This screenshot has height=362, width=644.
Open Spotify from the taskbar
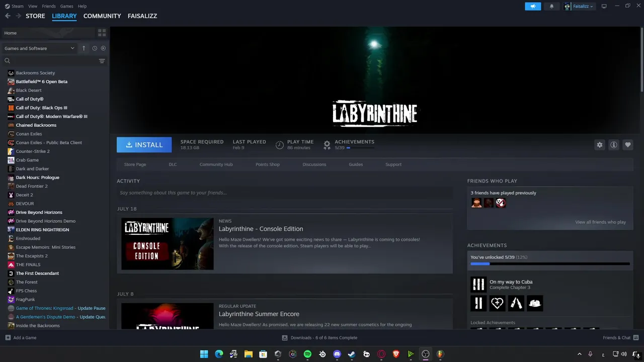(x=307, y=354)
